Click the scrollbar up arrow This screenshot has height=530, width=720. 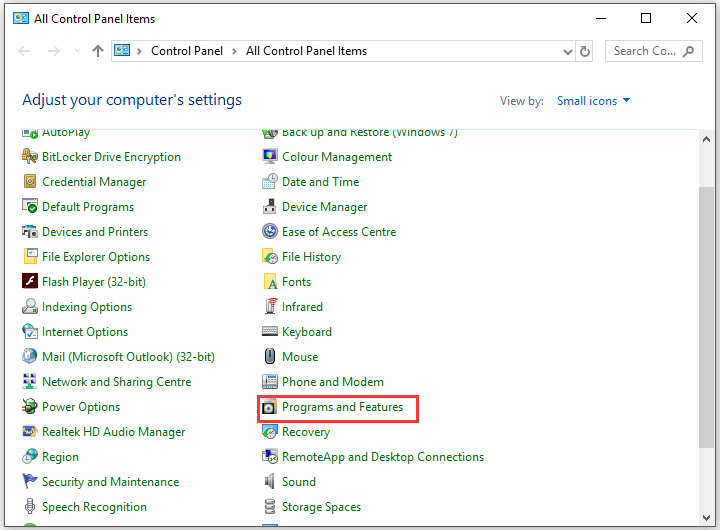tap(706, 139)
